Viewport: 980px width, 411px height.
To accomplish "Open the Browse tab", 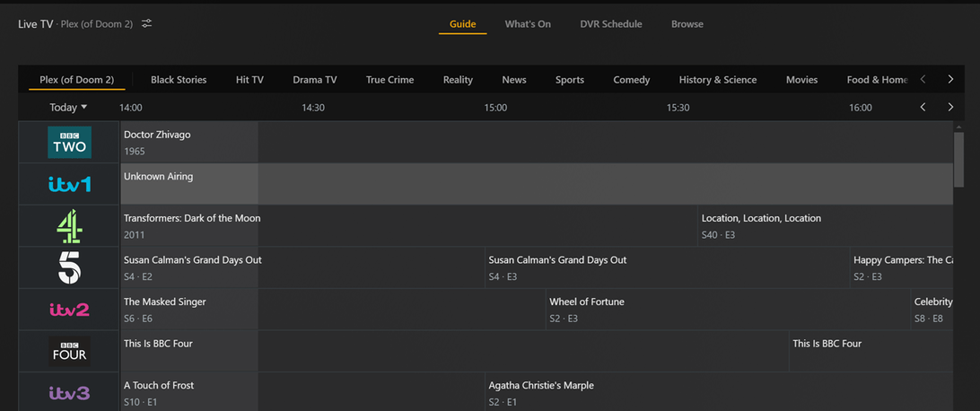I will click(x=687, y=24).
